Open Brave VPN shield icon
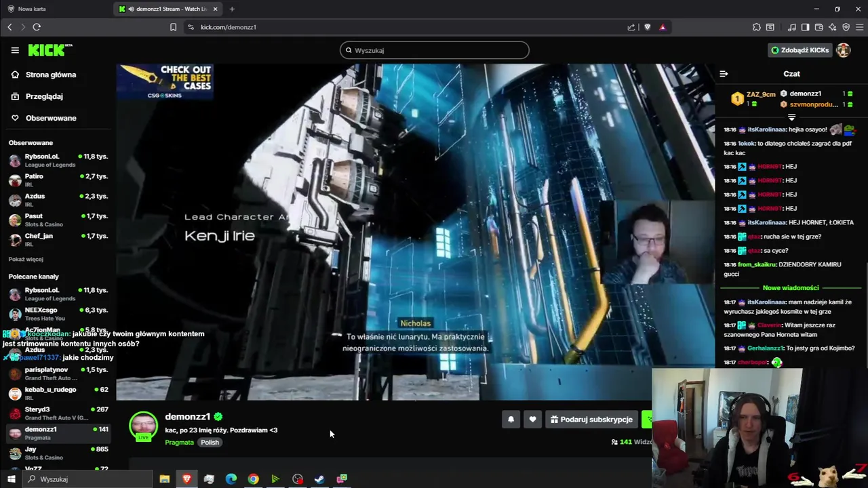The image size is (868, 488). pos(846,27)
